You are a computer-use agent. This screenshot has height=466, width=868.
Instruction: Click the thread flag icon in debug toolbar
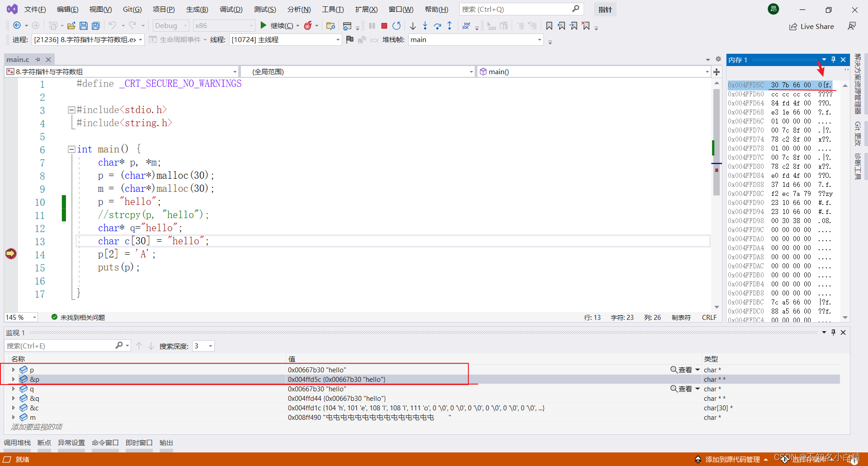point(349,40)
